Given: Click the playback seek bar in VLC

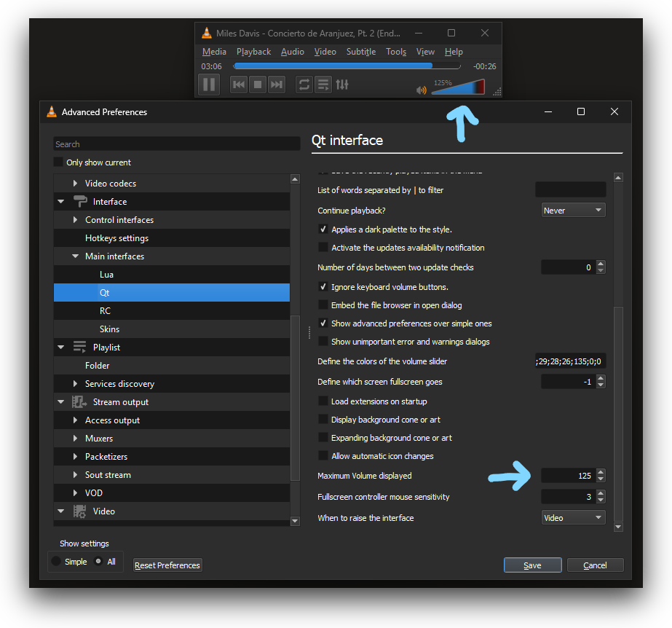Looking at the screenshot, I should point(347,66).
